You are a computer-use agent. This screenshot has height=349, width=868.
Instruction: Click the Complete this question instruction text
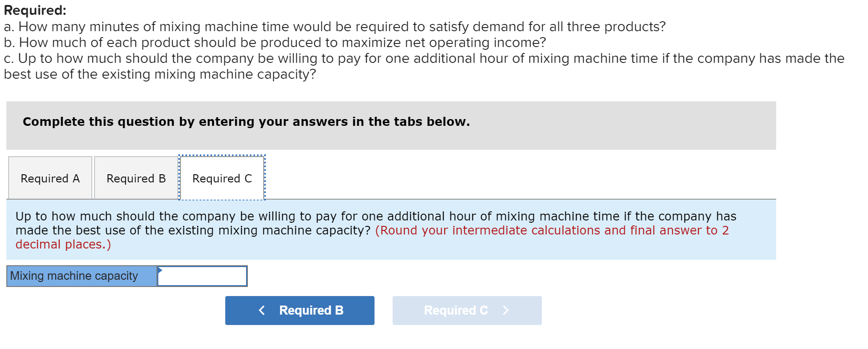[x=247, y=121]
